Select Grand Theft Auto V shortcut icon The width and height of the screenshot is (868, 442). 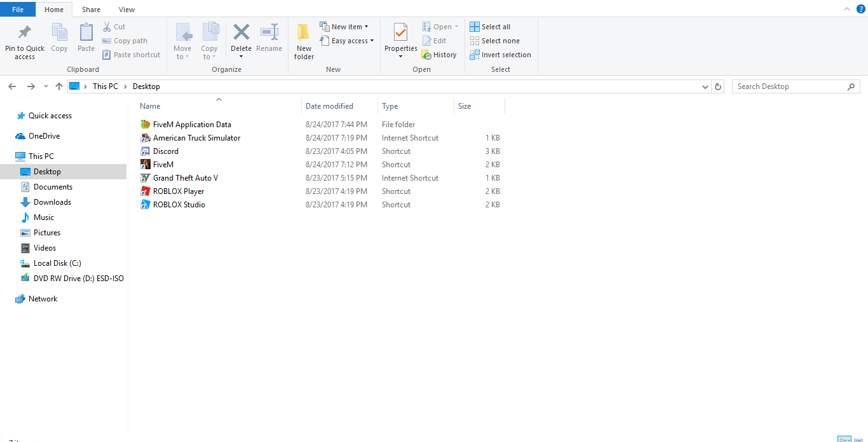145,178
